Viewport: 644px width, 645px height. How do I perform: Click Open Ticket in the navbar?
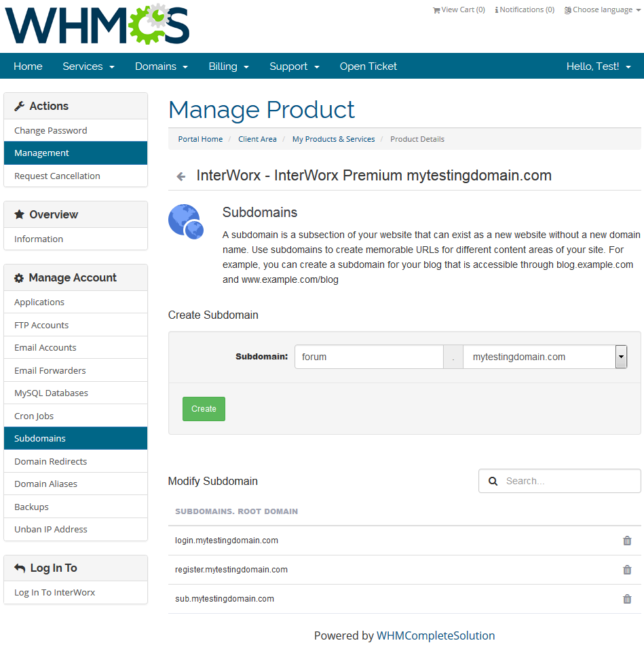click(x=368, y=66)
